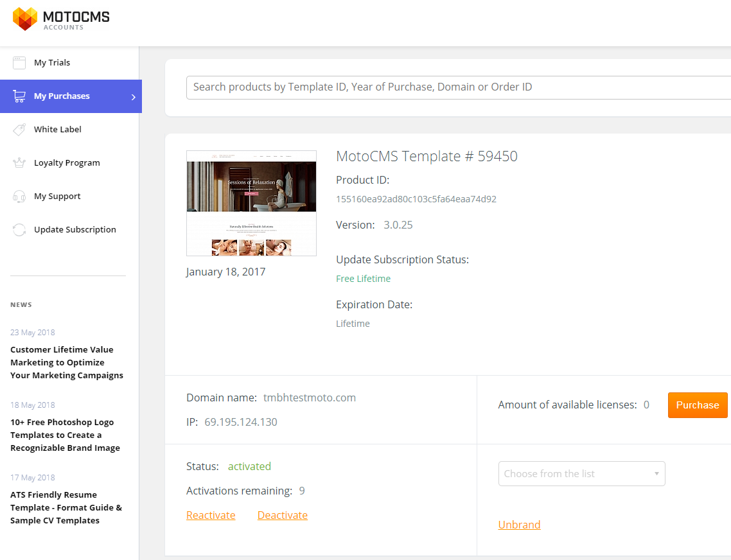Click the version number 3.0.25
731x560 pixels.
(x=398, y=225)
